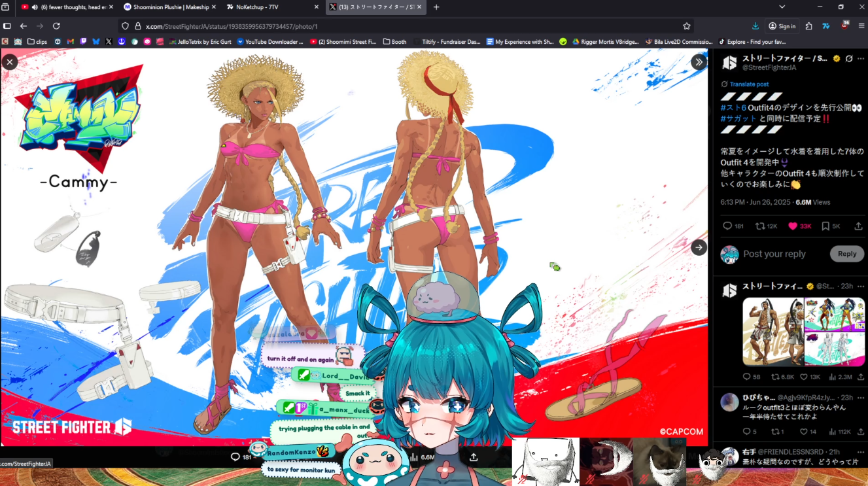
Task: Open the Grok icon in the tweet header
Action: click(x=849, y=58)
